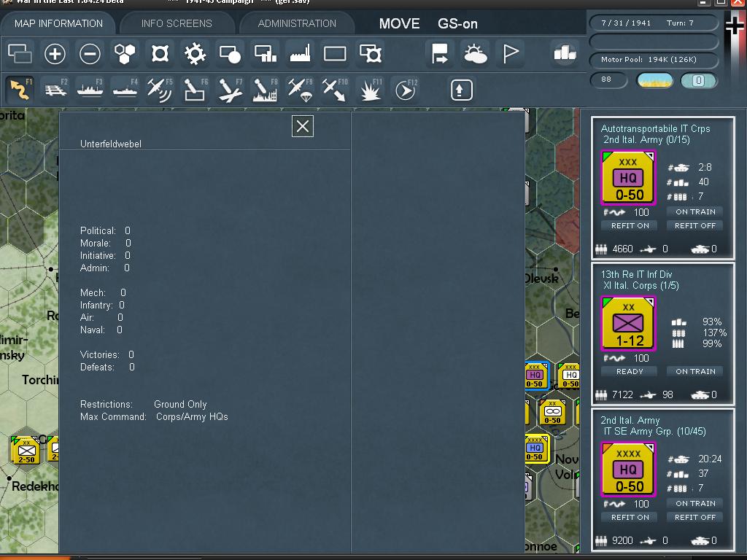Zoom in the map with plus icon
Screen dimensions: 747x560
click(55, 53)
